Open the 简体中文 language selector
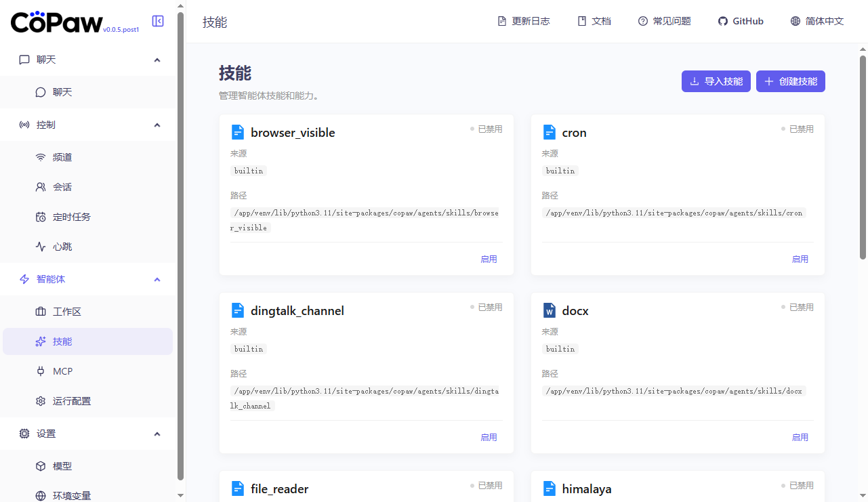Image resolution: width=868 pixels, height=502 pixels. (x=817, y=21)
